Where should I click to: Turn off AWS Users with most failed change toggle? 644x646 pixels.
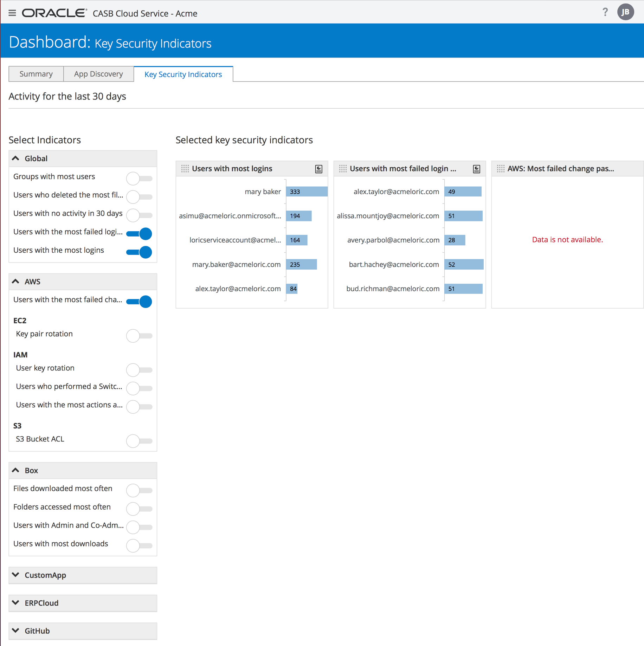pyautogui.click(x=139, y=302)
